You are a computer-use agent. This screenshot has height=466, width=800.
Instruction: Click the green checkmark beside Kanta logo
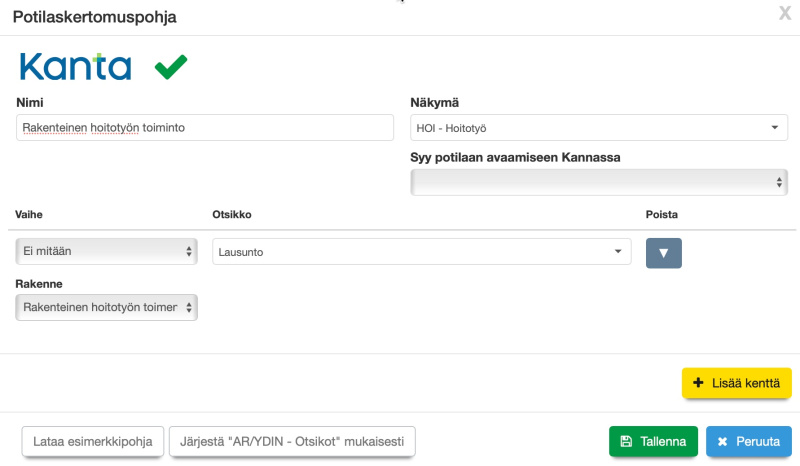click(171, 67)
